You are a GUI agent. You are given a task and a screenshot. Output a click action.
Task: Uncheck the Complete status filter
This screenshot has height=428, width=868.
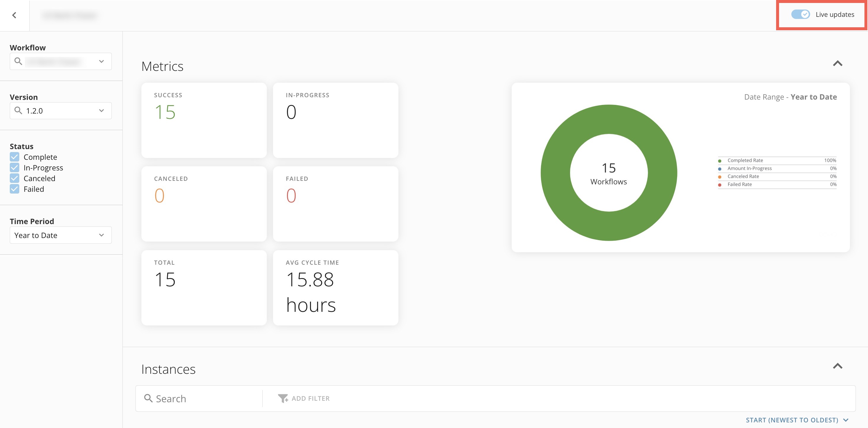point(14,157)
